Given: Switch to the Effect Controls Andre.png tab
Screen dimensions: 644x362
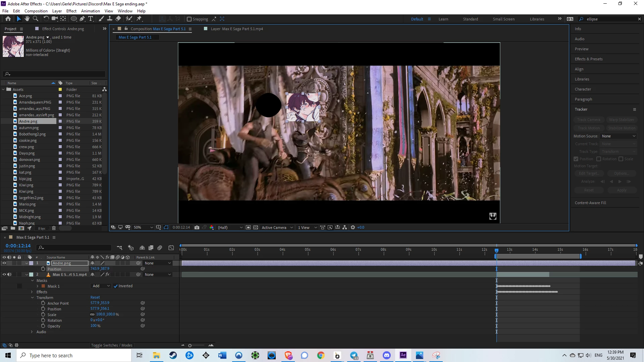Looking at the screenshot, I should click(x=63, y=29).
